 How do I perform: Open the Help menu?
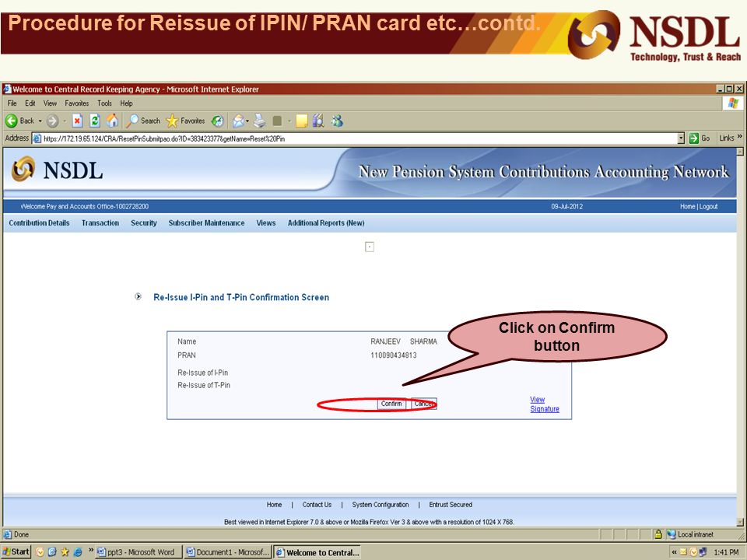126,103
